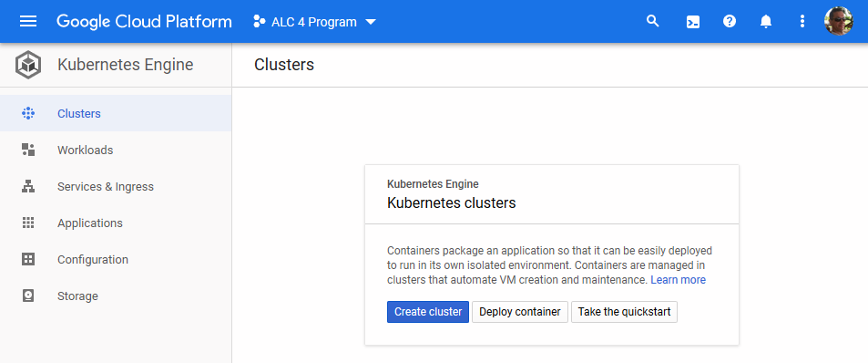Screen dimensions: 868x363
Task: Click the Kubernetes Engine sidebar heading
Action: pos(125,65)
